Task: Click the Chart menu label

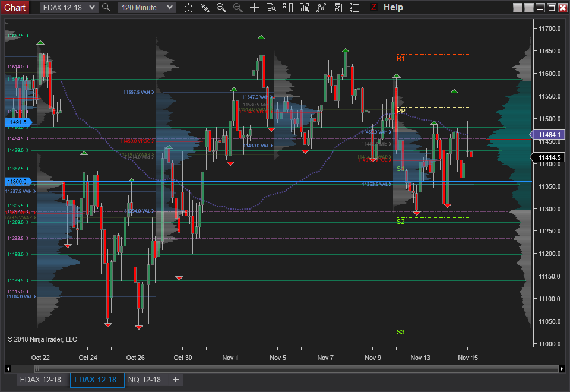Action: (x=15, y=7)
